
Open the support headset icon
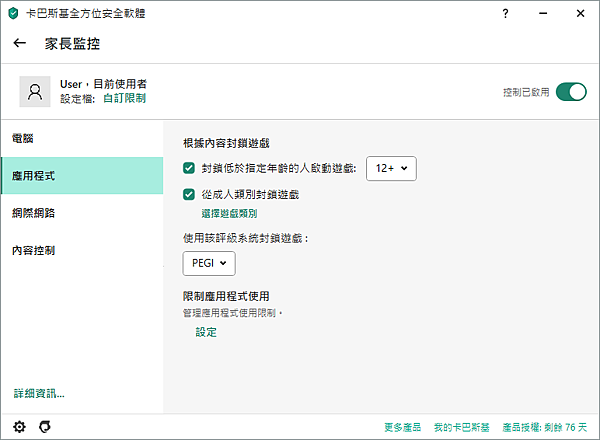tap(45, 426)
